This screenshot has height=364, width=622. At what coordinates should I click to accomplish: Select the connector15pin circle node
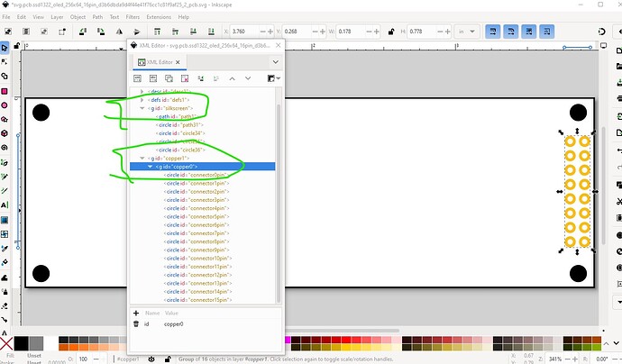(x=197, y=300)
